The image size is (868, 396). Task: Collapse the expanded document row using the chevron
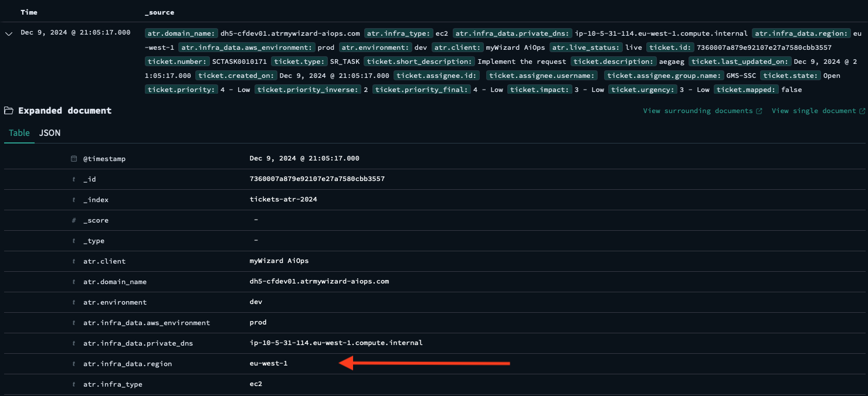tap(8, 33)
